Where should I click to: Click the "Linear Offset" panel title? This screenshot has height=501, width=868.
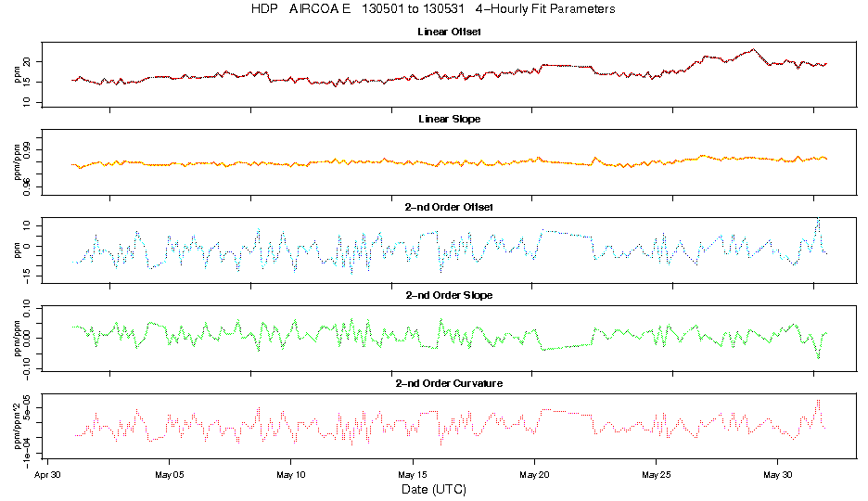click(449, 32)
